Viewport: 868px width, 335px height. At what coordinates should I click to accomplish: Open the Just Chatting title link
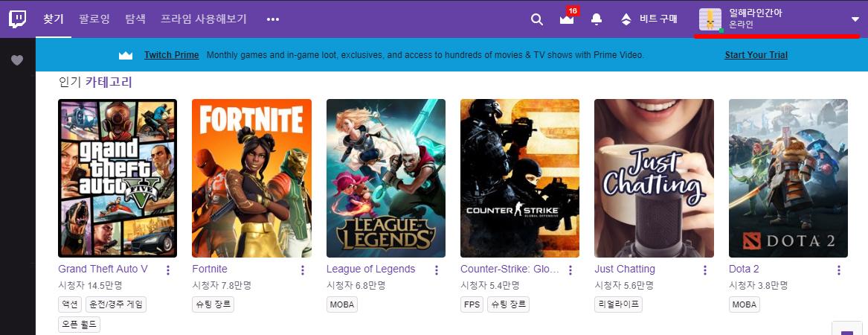point(625,269)
